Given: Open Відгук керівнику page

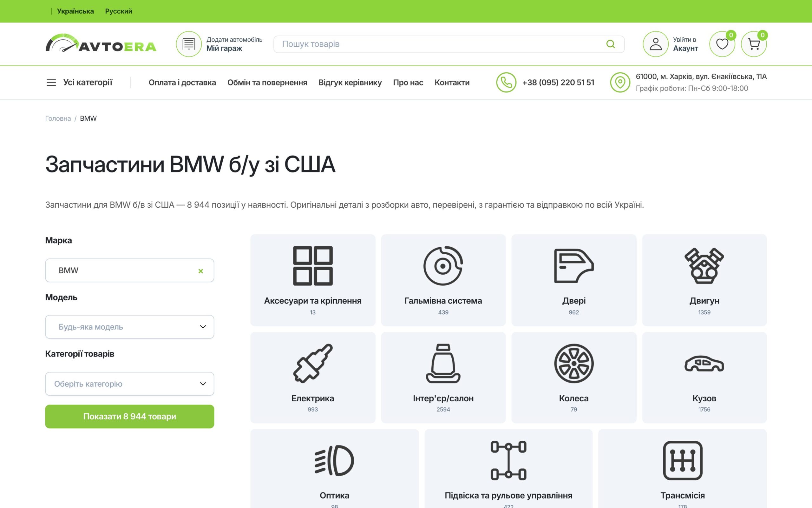Looking at the screenshot, I should 350,83.
